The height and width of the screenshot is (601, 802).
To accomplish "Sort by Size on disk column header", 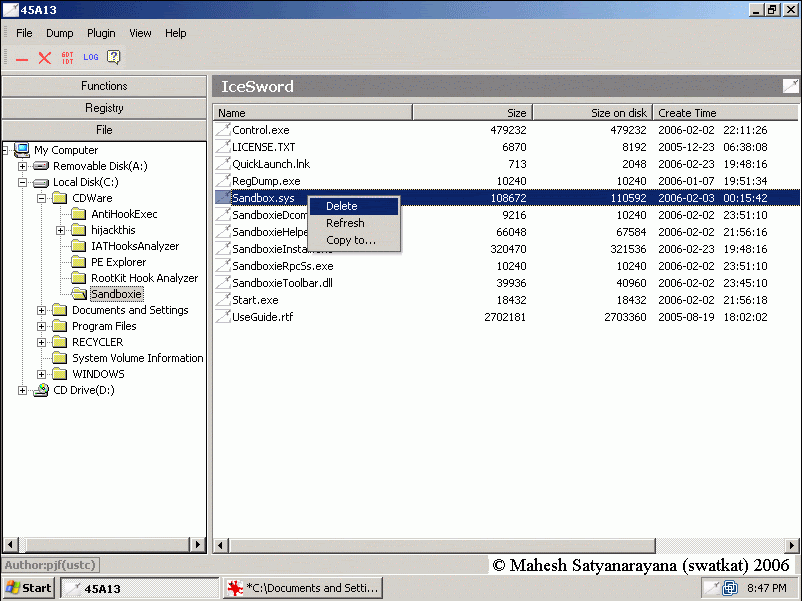I will tap(593, 113).
